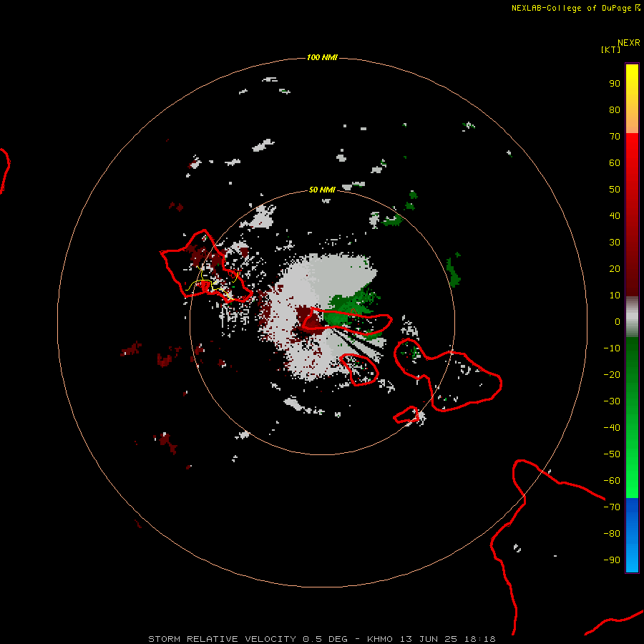Click the -10 scale value

click(x=612, y=348)
